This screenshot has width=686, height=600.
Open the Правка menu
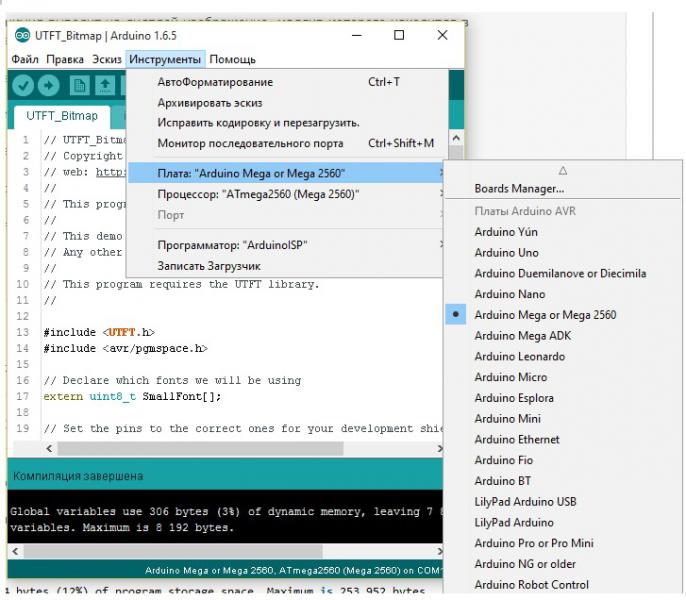(65, 60)
